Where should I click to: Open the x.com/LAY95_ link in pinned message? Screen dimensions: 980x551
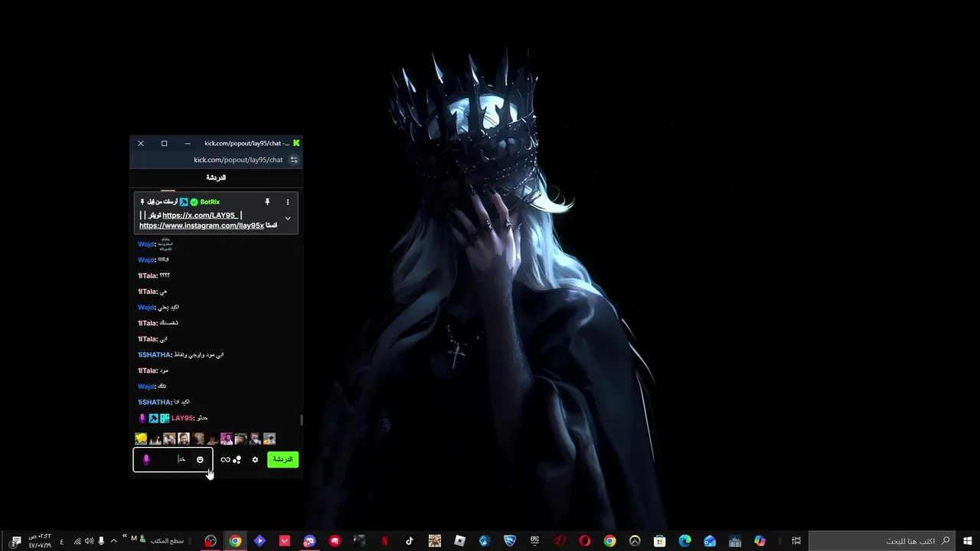[199, 215]
